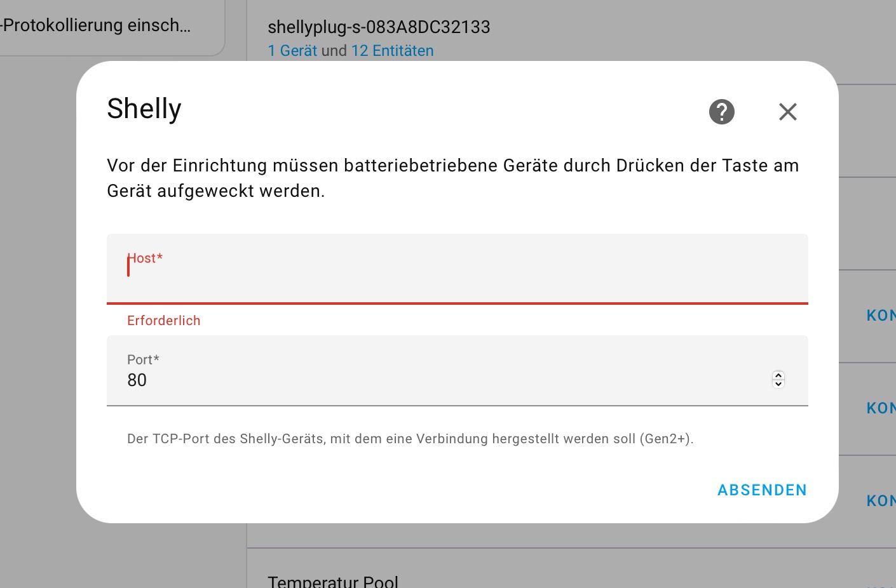The height and width of the screenshot is (588, 896).
Task: Open the "12 Entitäten" link
Action: coord(392,51)
